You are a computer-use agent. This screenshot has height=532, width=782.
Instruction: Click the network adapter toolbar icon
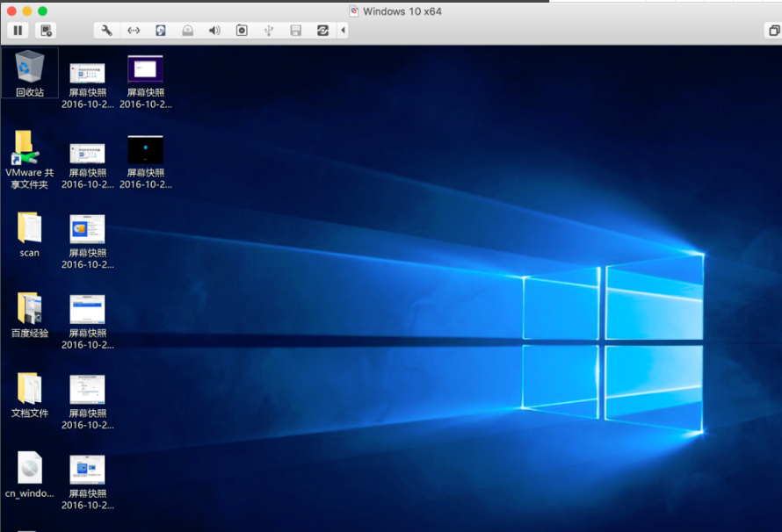133,30
